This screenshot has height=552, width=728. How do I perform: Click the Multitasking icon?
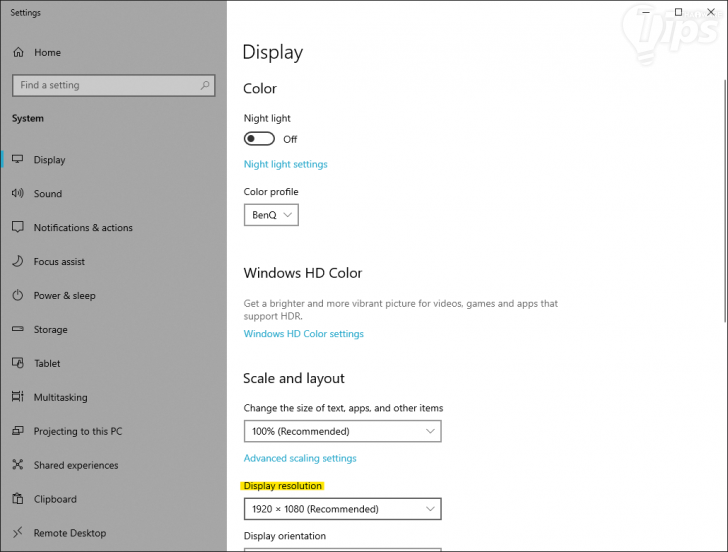[18, 398]
